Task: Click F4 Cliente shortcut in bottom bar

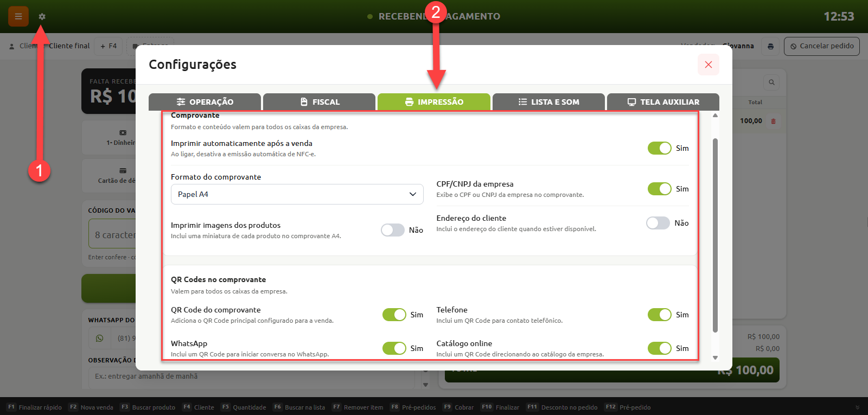Action: (198, 407)
